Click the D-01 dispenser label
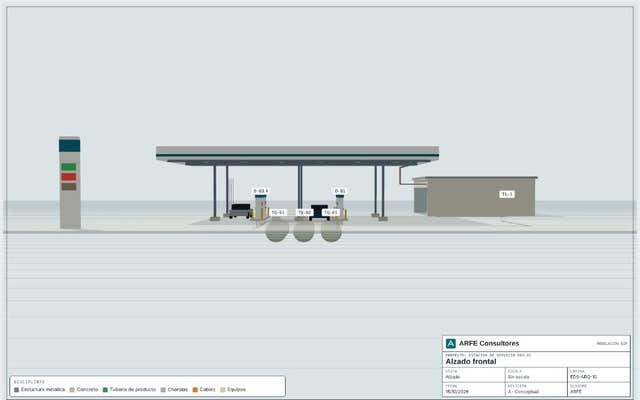 tap(340, 191)
